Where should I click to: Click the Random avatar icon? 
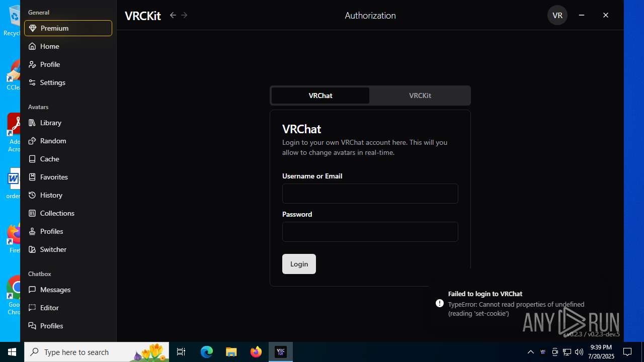click(x=32, y=141)
